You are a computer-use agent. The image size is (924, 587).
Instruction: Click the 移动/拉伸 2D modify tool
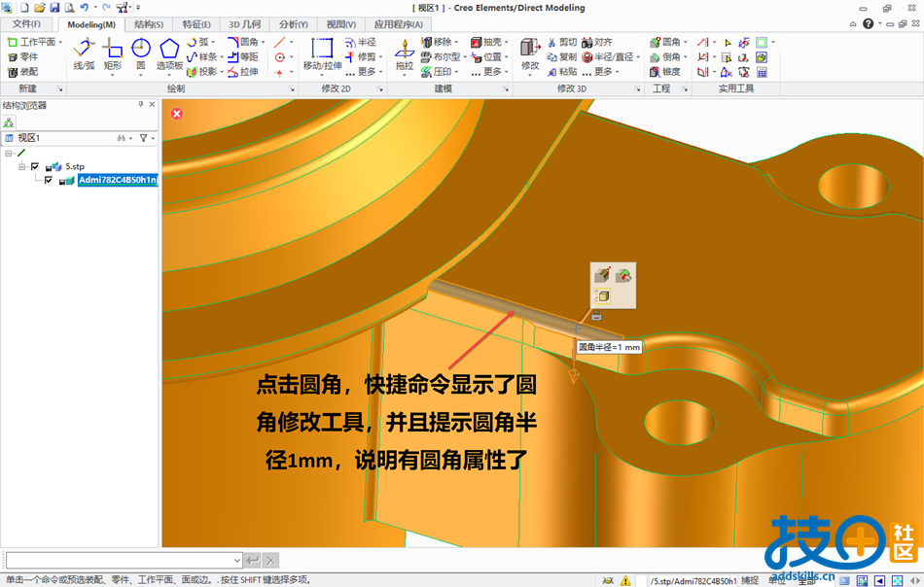click(322, 53)
